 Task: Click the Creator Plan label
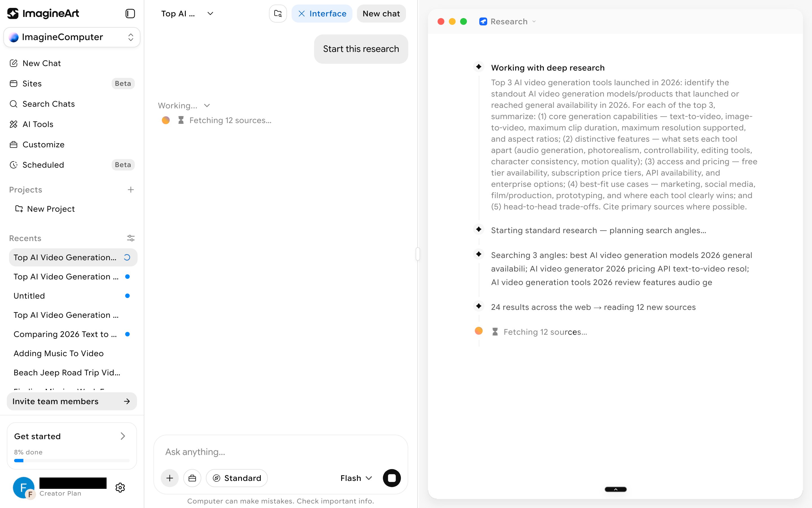(60, 494)
